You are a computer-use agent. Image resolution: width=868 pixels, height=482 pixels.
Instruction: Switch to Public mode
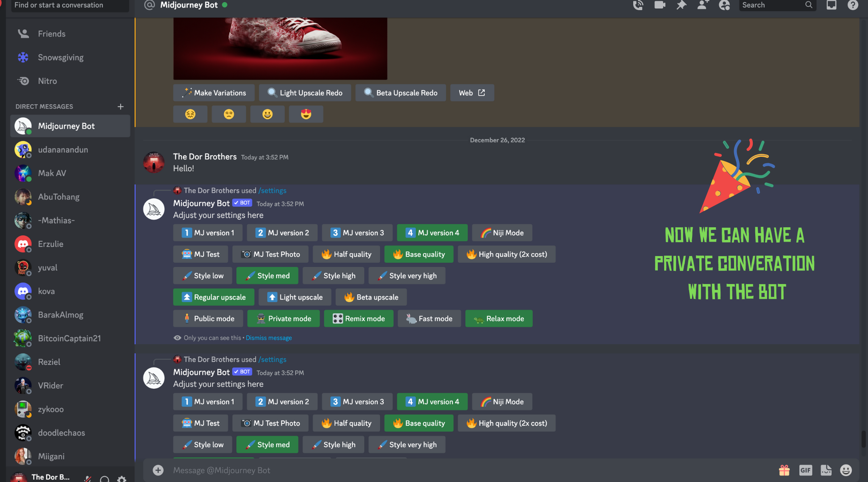click(x=208, y=318)
